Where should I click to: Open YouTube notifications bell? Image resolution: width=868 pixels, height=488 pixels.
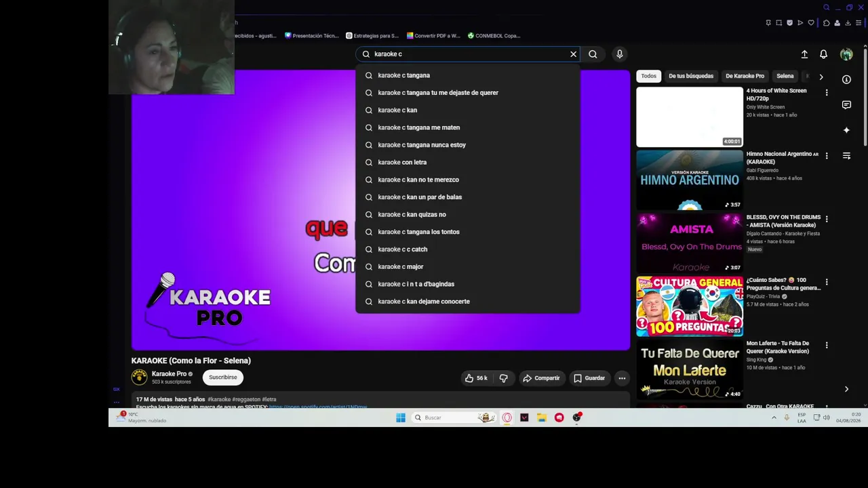(823, 54)
